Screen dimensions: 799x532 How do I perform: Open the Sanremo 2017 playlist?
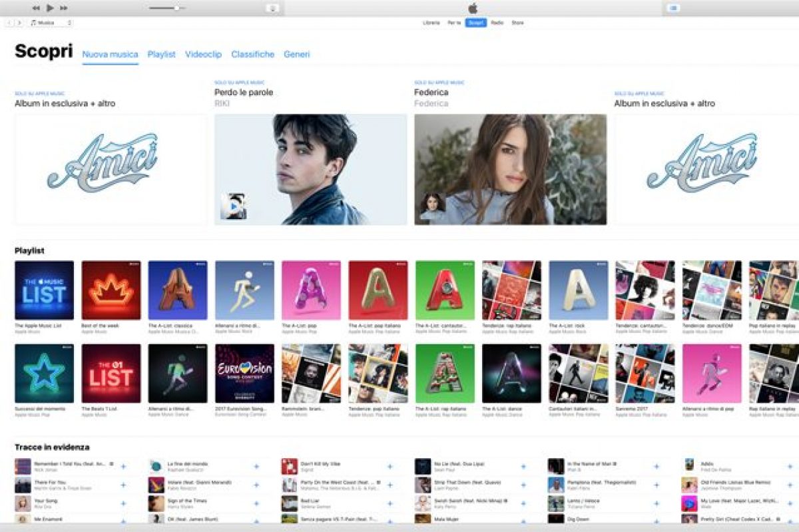coord(645,374)
